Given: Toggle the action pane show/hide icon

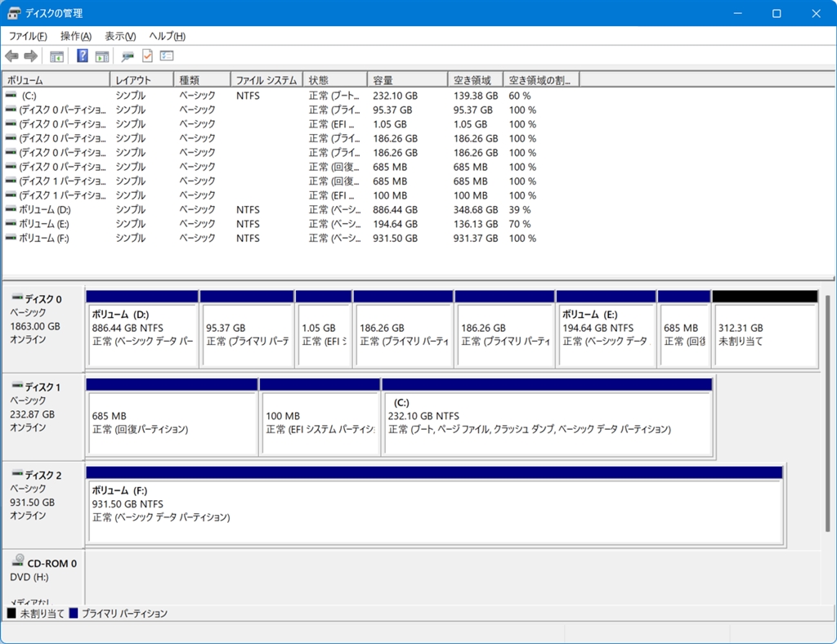Looking at the screenshot, I should pyautogui.click(x=102, y=56).
